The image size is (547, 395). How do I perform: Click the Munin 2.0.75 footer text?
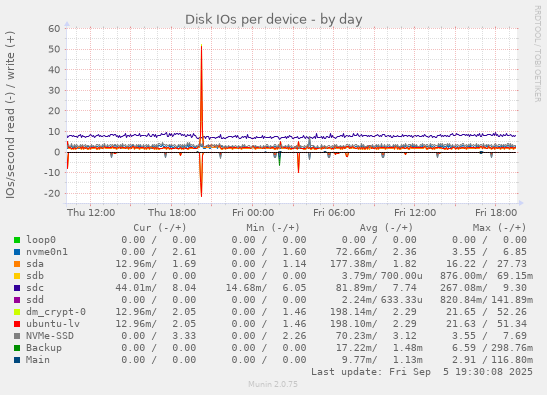pos(273,384)
